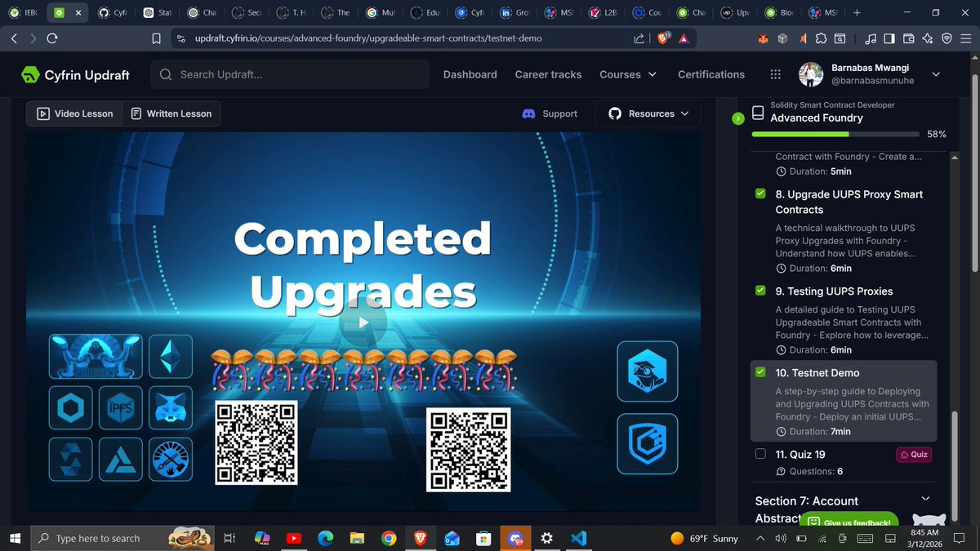This screenshot has height=551, width=980.
Task: Click the Advanced Foundry course title
Action: pos(817,118)
